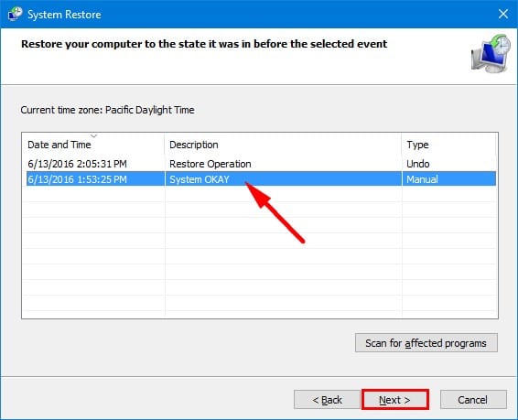Click the sort arrow above Date and Time

click(x=93, y=136)
